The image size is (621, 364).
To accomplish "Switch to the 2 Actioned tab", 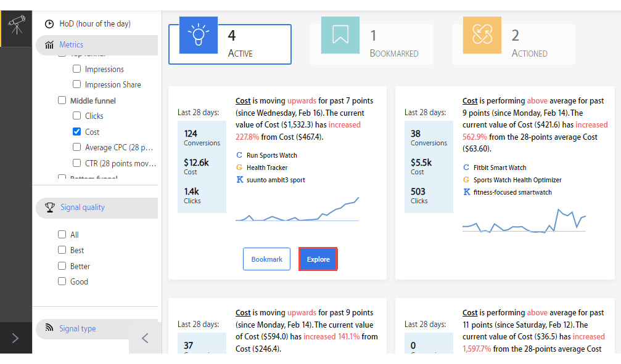I will [514, 44].
